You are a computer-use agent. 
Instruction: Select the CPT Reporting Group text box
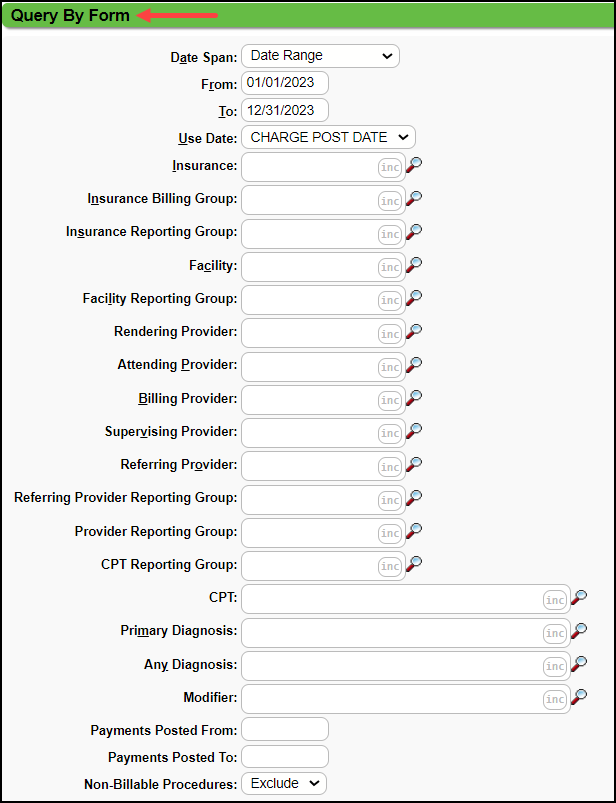310,565
